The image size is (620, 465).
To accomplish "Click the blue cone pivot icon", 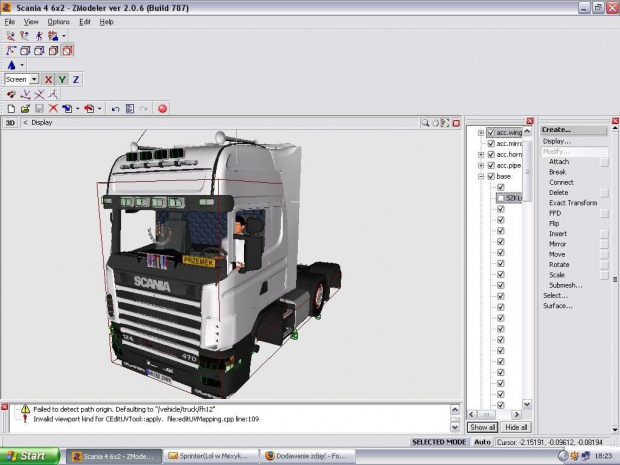I will click(11, 65).
